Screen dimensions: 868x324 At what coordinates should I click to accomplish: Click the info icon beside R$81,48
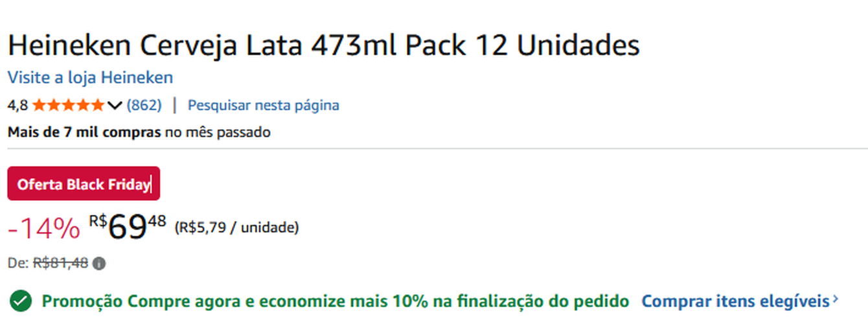click(x=98, y=263)
